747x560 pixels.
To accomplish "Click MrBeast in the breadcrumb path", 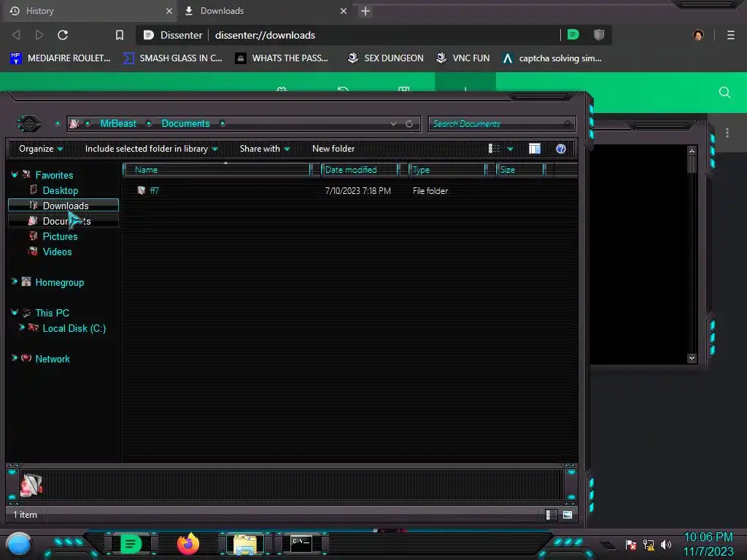I will [118, 124].
